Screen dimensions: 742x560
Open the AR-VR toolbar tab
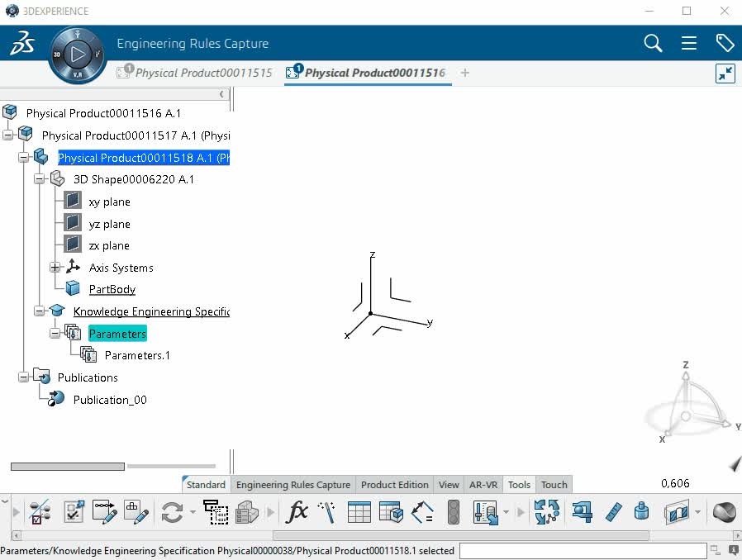(483, 485)
